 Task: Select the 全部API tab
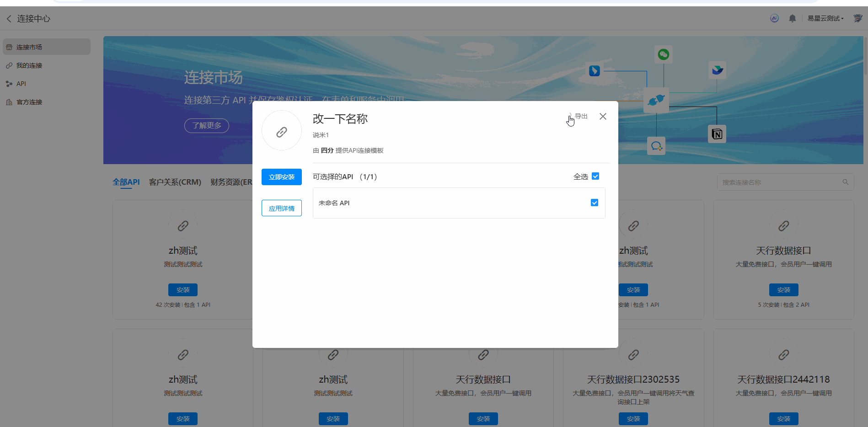click(126, 182)
